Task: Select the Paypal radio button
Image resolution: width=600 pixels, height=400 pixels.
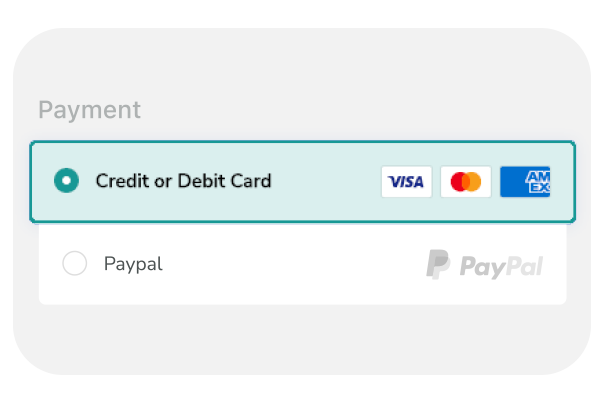Action: (75, 263)
